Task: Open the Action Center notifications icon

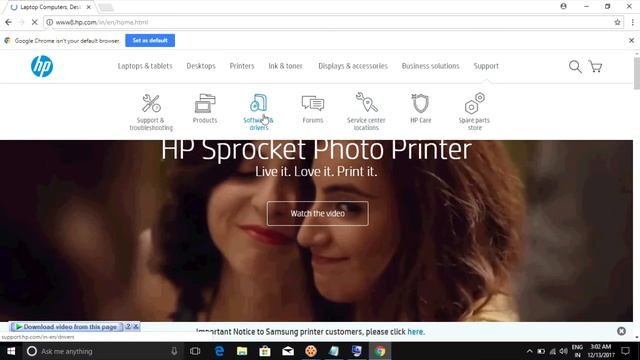Action: 625,351
